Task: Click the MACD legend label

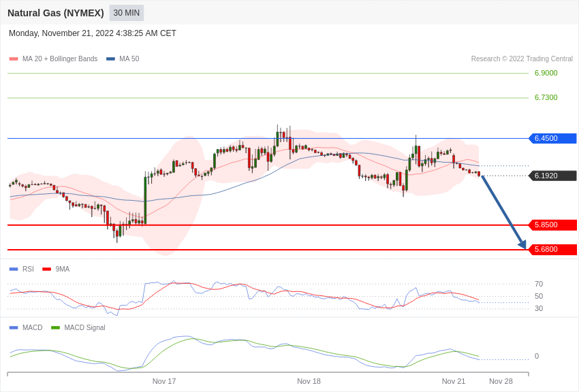Action: [33, 327]
